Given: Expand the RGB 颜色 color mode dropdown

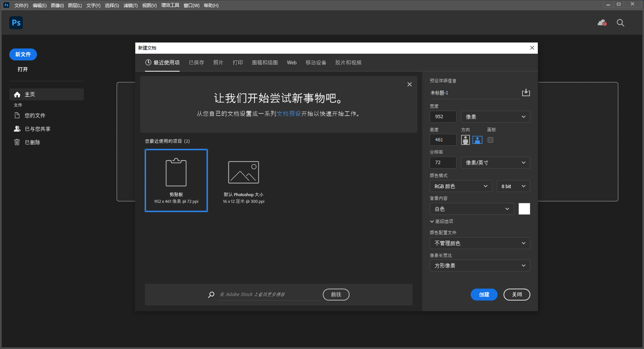Looking at the screenshot, I should click(x=461, y=186).
